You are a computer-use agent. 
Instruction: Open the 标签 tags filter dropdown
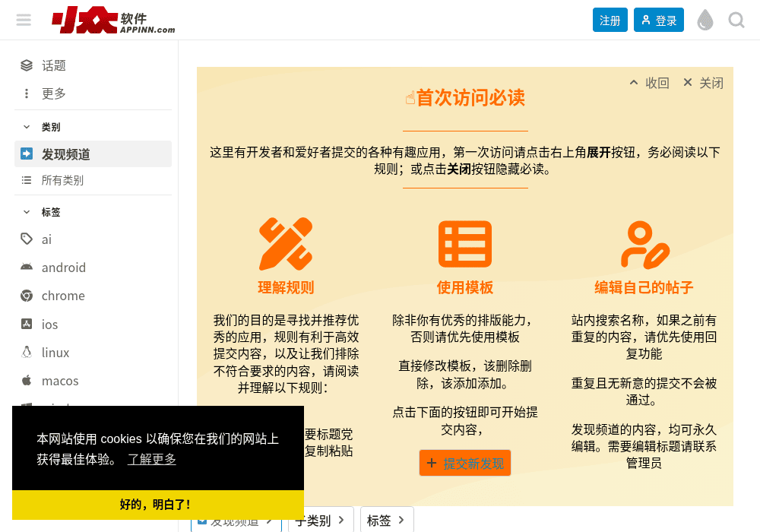click(x=387, y=521)
